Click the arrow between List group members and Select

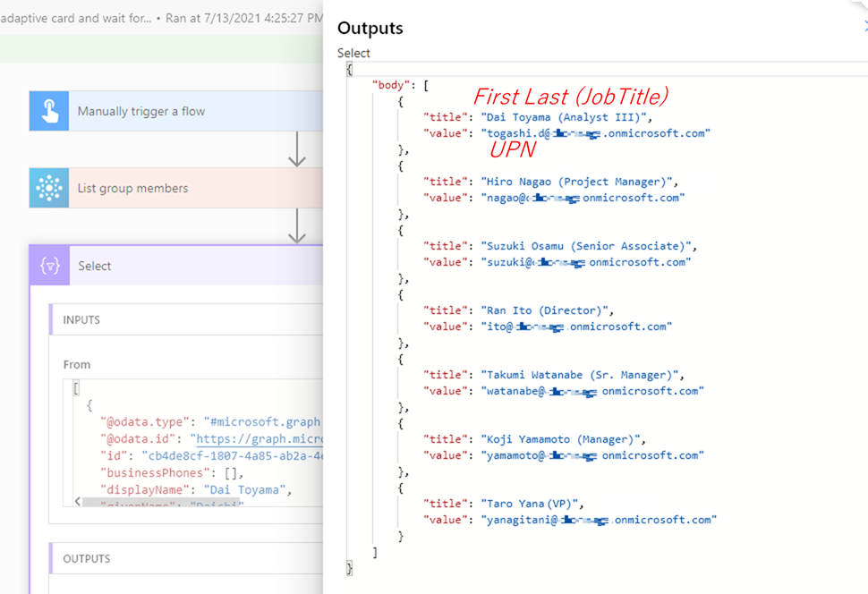click(295, 225)
